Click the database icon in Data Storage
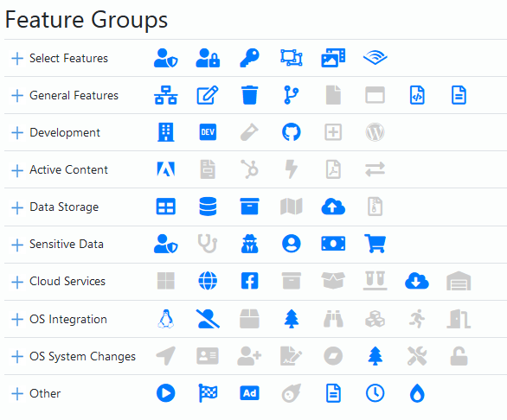Screen dimensions: 507x420 click(208, 207)
